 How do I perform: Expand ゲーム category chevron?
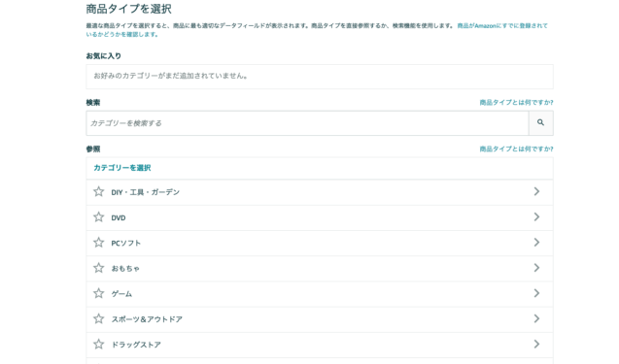pyautogui.click(x=536, y=293)
